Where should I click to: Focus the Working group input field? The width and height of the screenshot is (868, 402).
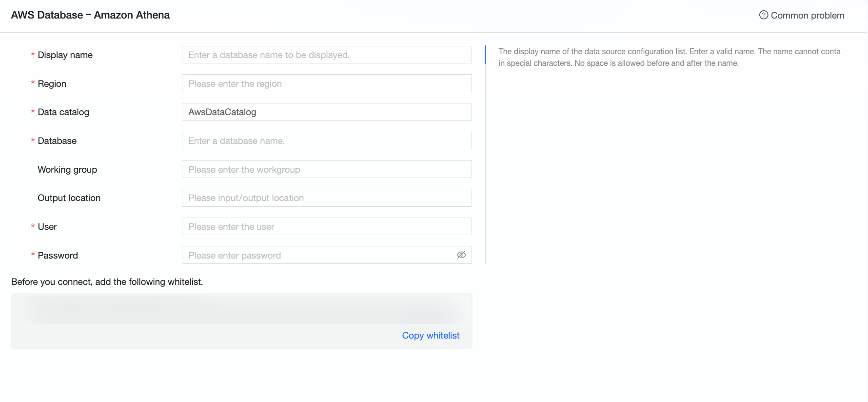(x=327, y=170)
